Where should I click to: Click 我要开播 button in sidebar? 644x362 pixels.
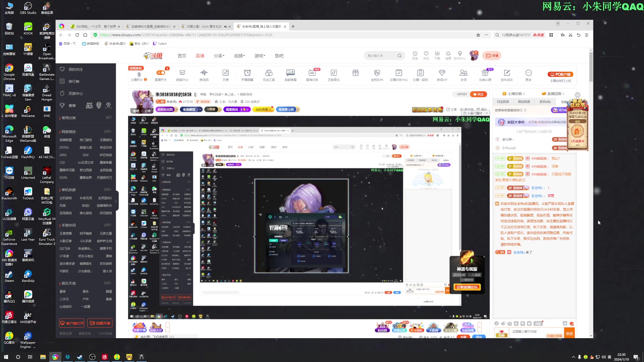tap(100, 323)
